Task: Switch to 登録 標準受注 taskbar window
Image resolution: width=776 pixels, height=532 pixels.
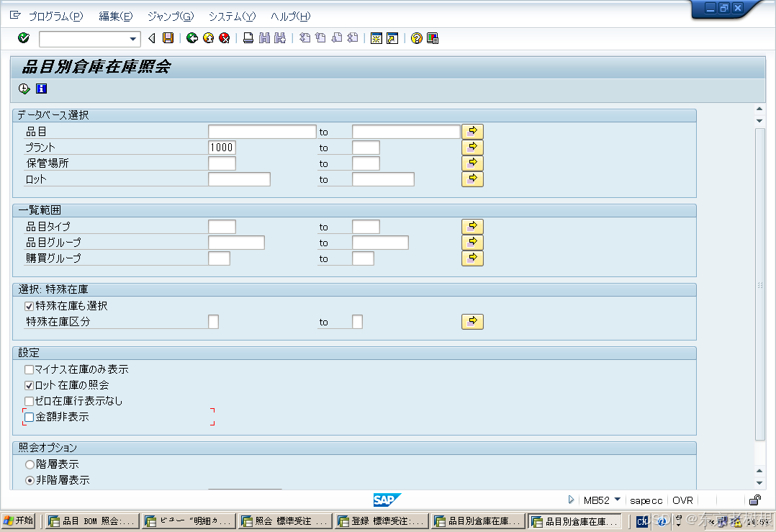Action: (x=382, y=521)
